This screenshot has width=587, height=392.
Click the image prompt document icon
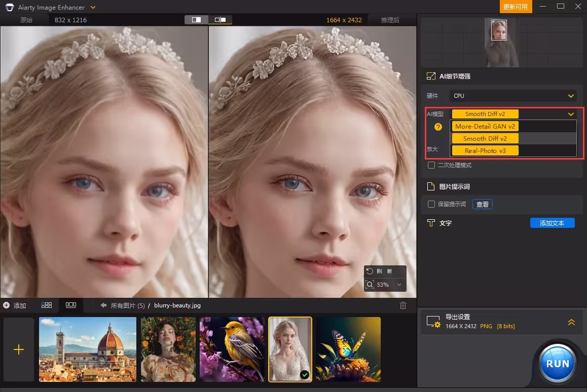pyautogui.click(x=431, y=187)
